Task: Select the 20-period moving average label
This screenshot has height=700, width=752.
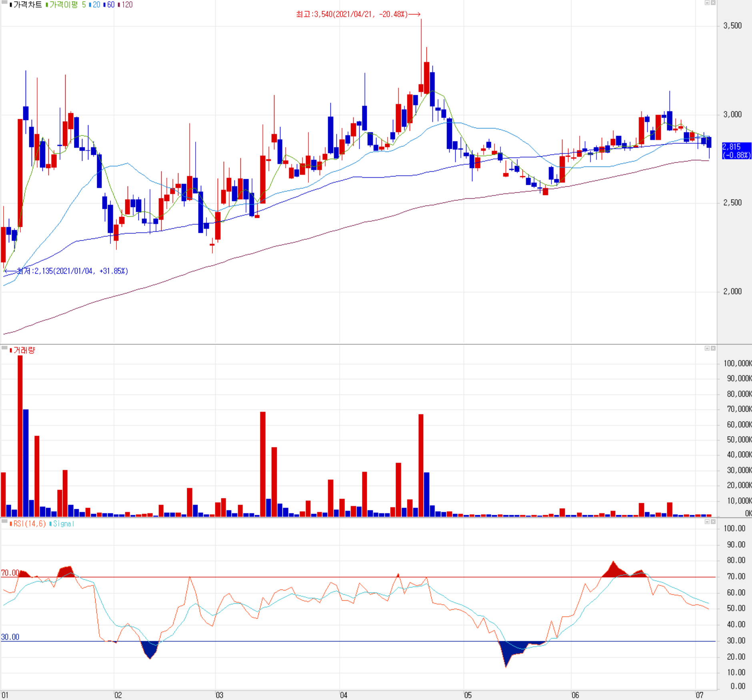Action: click(x=96, y=5)
